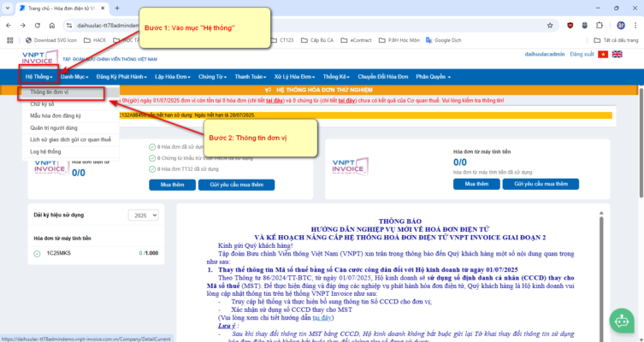
Task: Open Google Dịch bookmark
Action: tap(444, 40)
